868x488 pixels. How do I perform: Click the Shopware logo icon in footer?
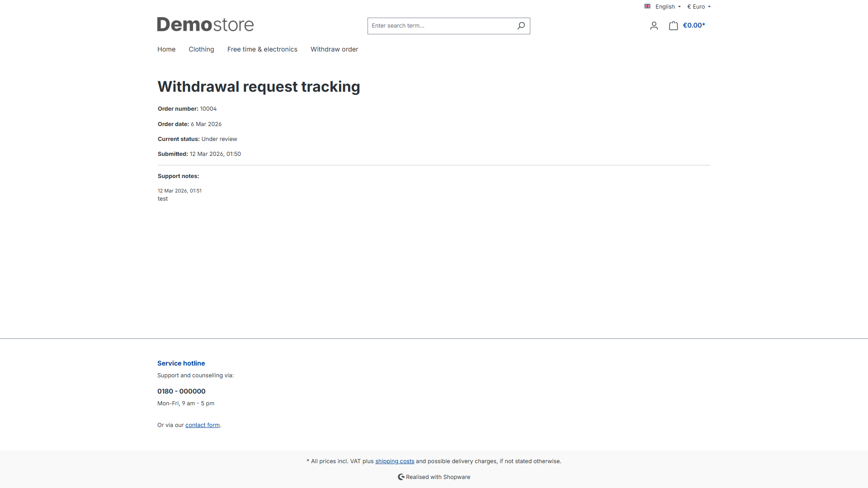[401, 477]
